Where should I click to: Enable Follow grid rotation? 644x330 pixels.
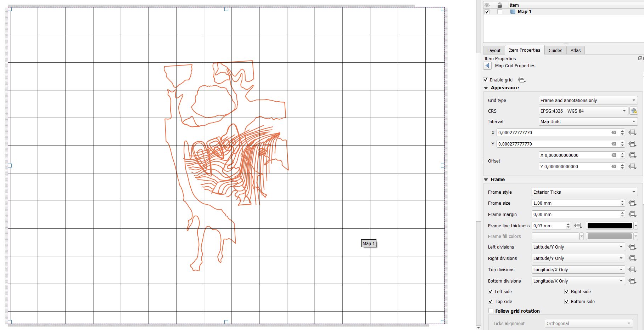(491, 311)
